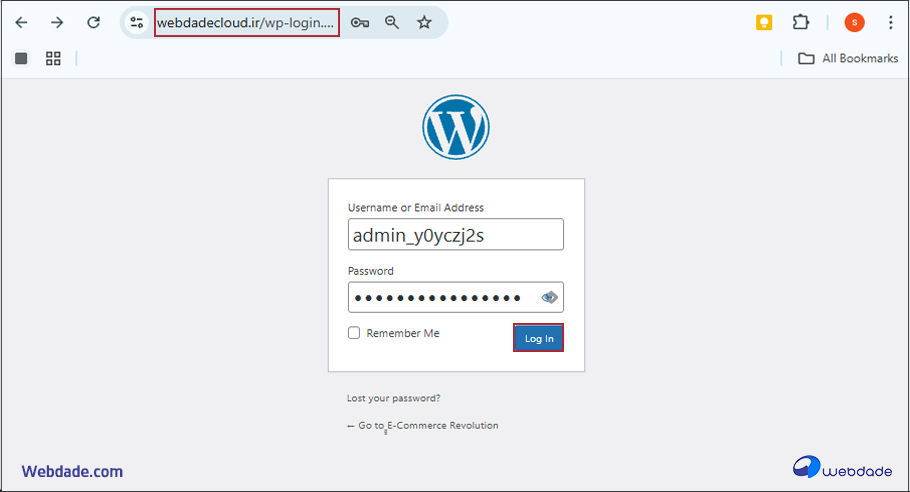Click the browser forward arrow

pyautogui.click(x=57, y=22)
